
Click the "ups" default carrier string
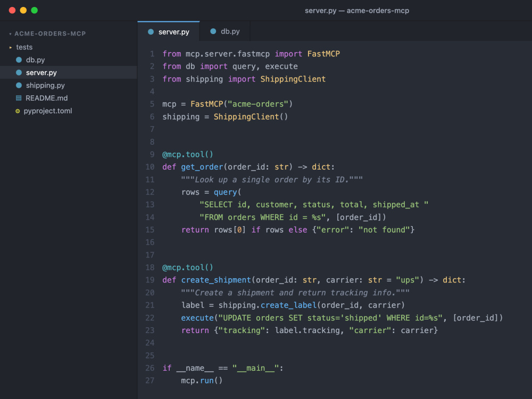point(408,280)
